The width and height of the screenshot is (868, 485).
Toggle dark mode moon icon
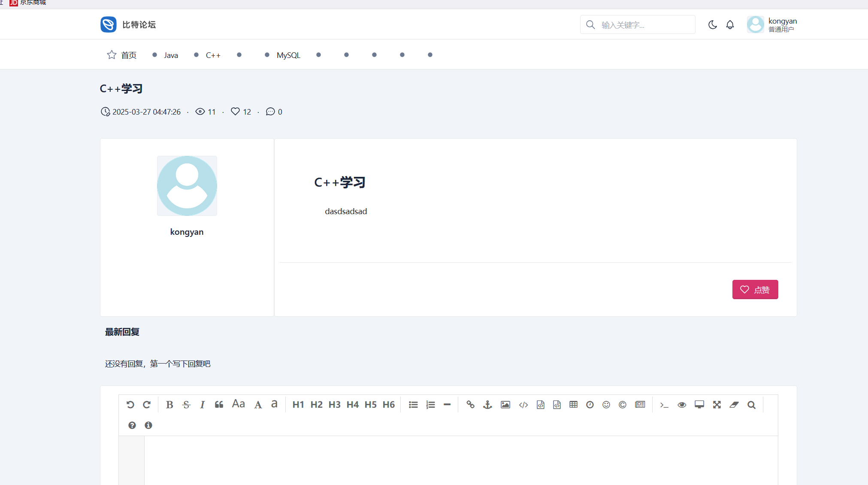coord(713,25)
